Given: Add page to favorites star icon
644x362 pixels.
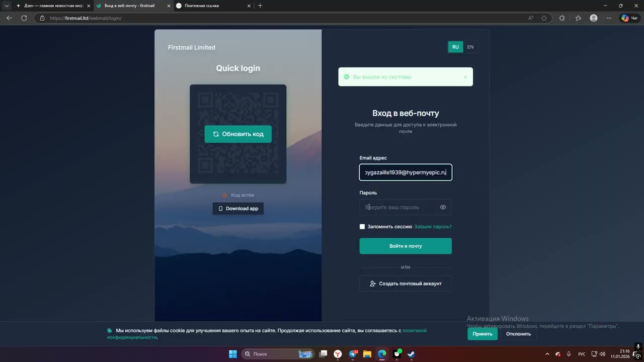Looking at the screenshot, I should point(544,18).
